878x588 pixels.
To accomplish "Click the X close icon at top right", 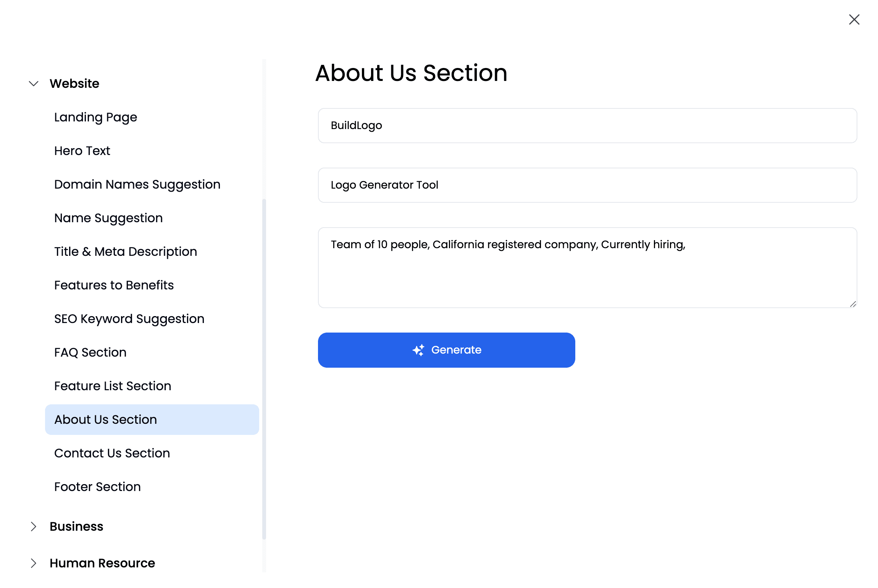I will (854, 19).
